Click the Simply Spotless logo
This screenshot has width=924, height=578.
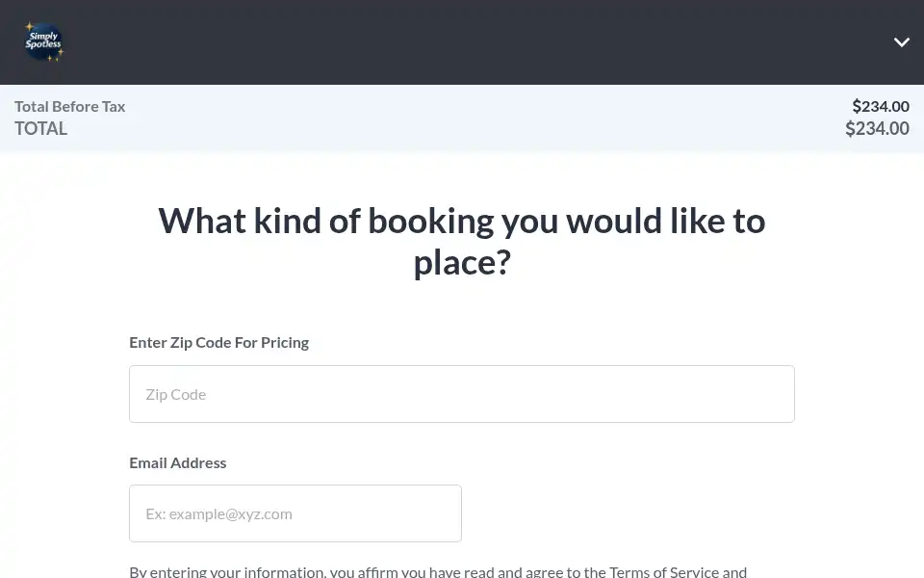[x=43, y=41]
